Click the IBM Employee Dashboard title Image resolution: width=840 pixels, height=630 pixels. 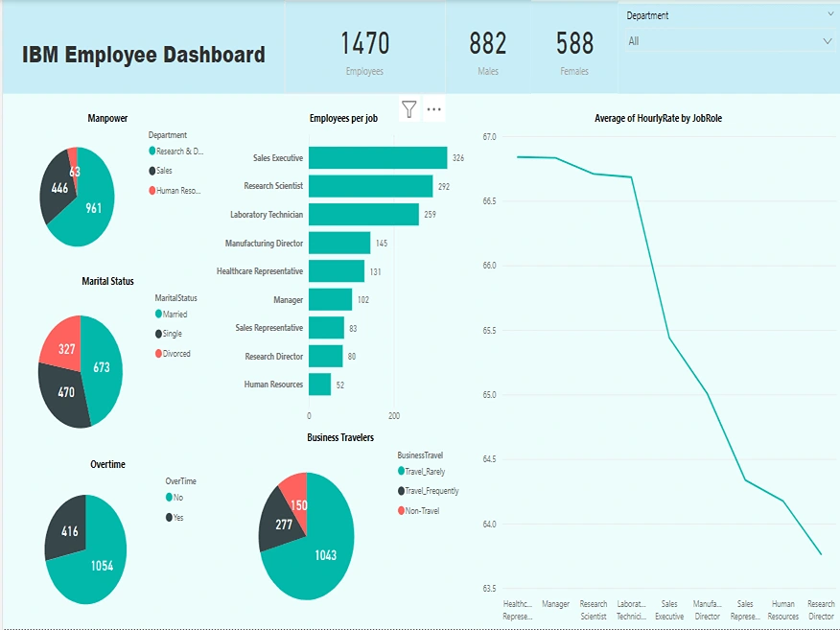[144, 55]
